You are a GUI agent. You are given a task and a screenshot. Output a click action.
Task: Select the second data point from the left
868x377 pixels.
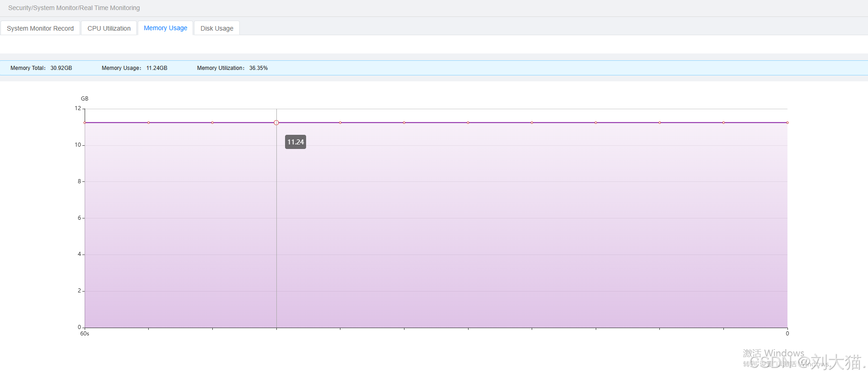point(149,122)
